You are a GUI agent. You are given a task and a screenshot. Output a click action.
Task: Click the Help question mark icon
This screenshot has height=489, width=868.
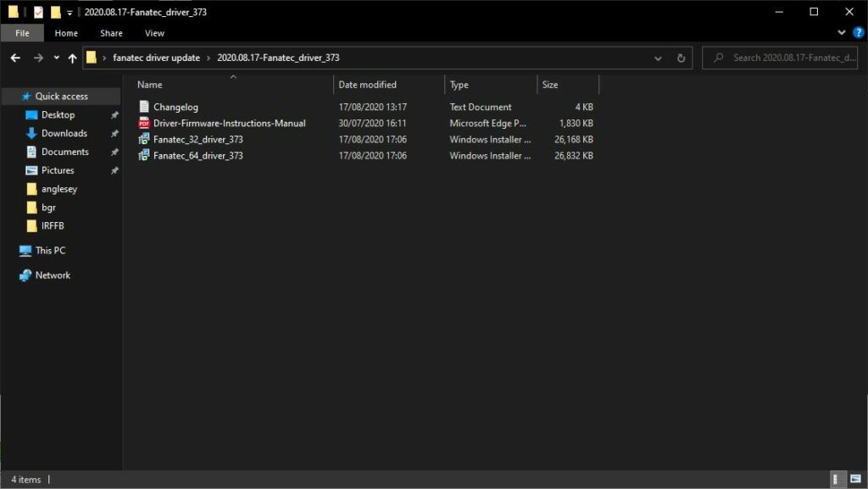click(x=859, y=33)
